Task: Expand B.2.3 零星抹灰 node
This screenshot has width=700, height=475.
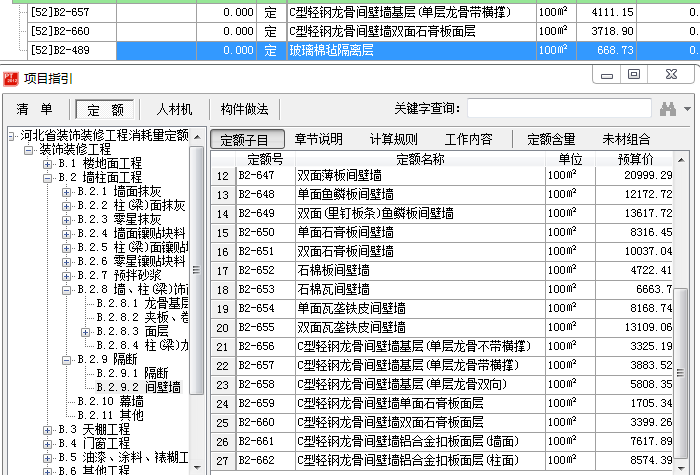Action: tap(66, 220)
